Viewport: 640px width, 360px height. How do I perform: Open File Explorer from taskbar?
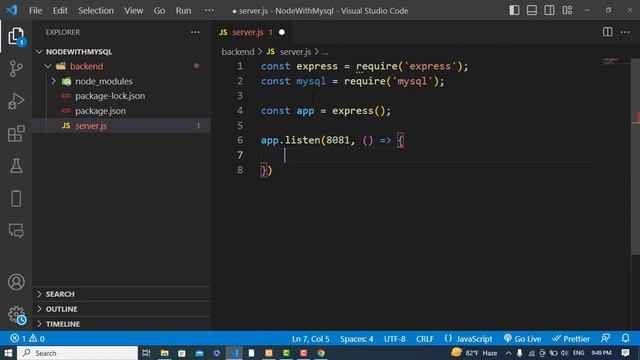164,353
